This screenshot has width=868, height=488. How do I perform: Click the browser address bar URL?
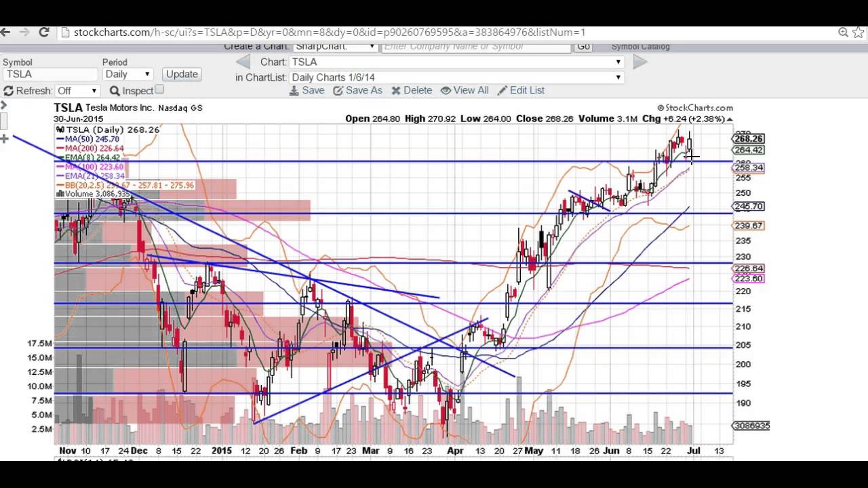click(330, 32)
